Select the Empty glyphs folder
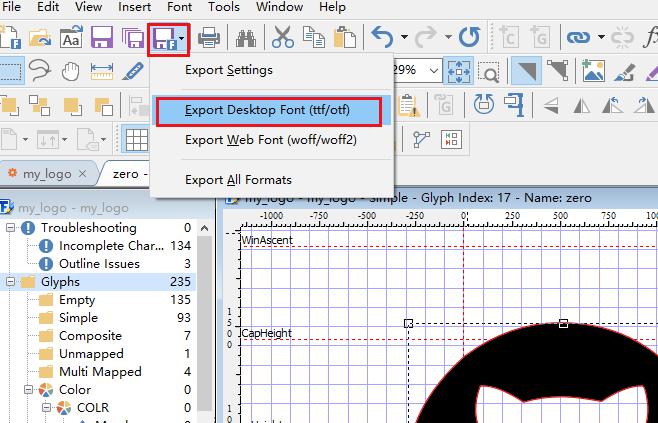 point(77,300)
